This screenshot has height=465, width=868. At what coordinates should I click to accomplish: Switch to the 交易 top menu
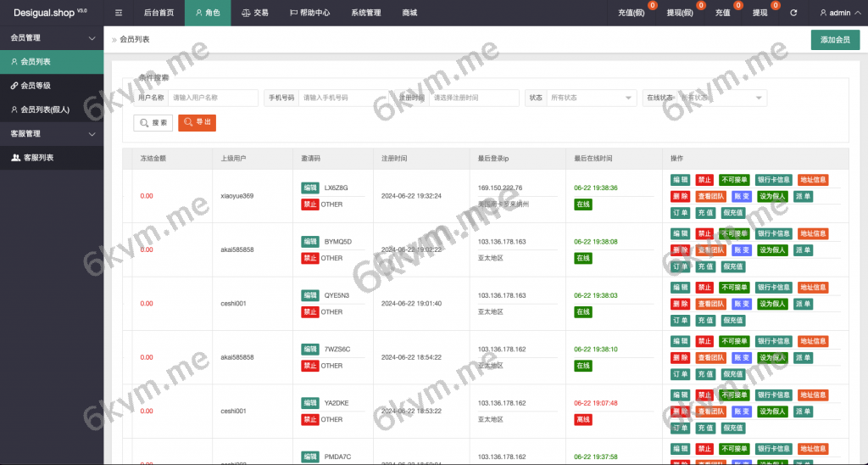point(255,13)
